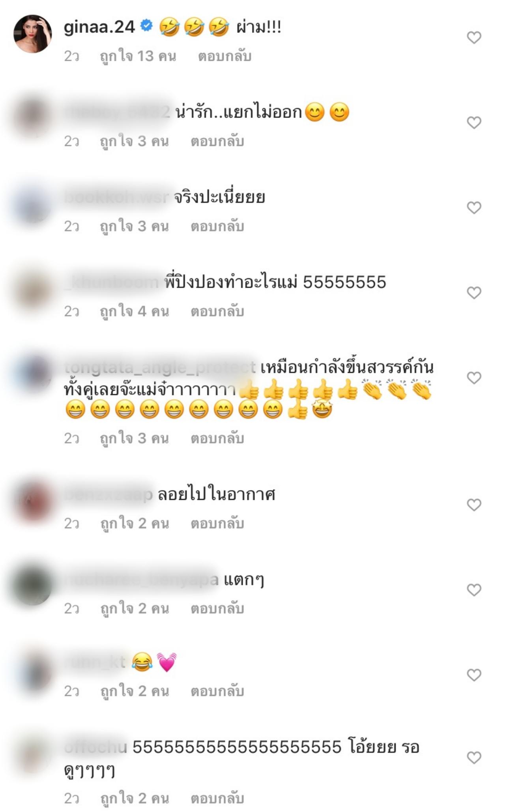Tap heart next to ลอยไปในอากาศ comment

tap(474, 505)
